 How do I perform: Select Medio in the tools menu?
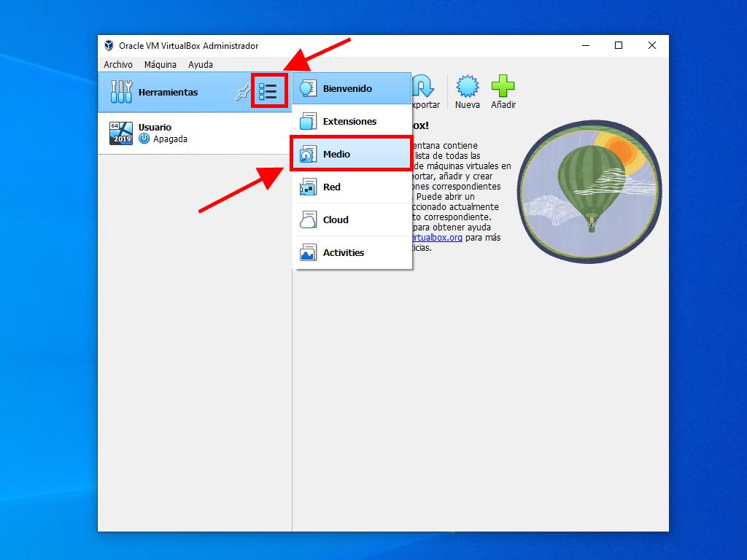pos(352,155)
